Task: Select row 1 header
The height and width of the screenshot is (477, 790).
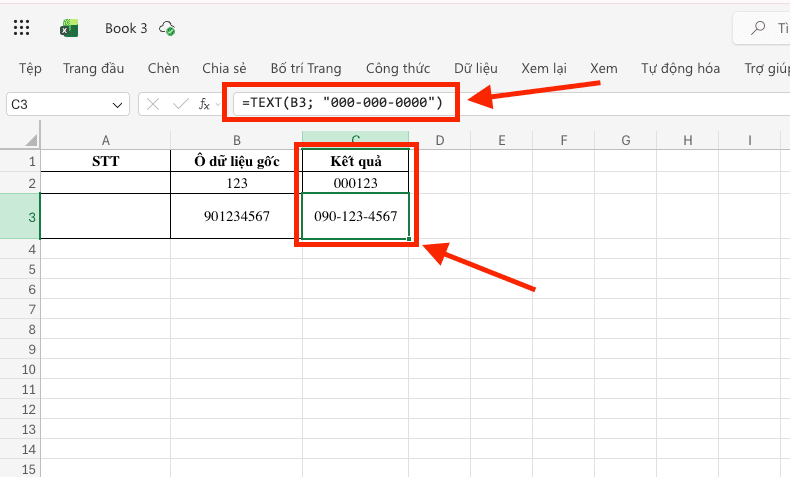Action: click(20, 161)
